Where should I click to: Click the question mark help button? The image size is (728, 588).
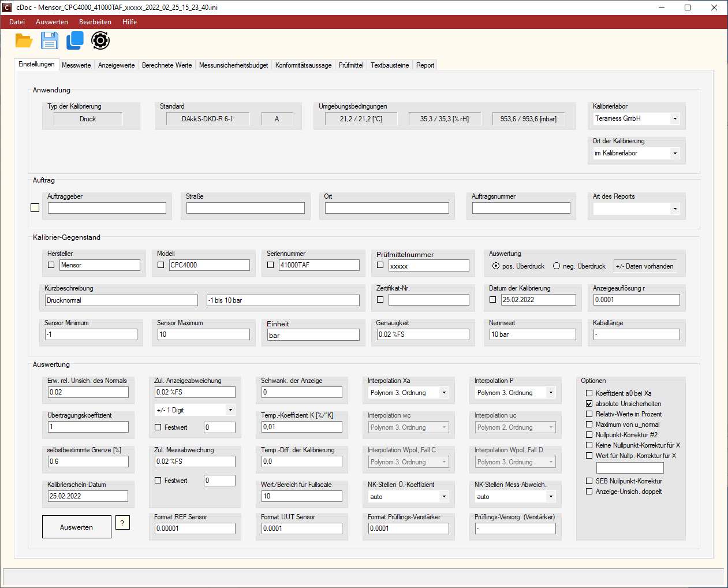[122, 523]
